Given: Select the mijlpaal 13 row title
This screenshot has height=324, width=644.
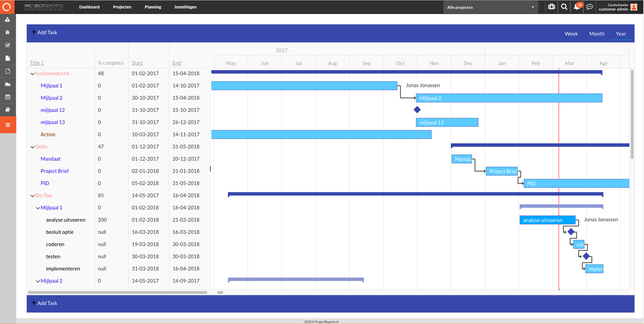Looking at the screenshot, I should (53, 122).
